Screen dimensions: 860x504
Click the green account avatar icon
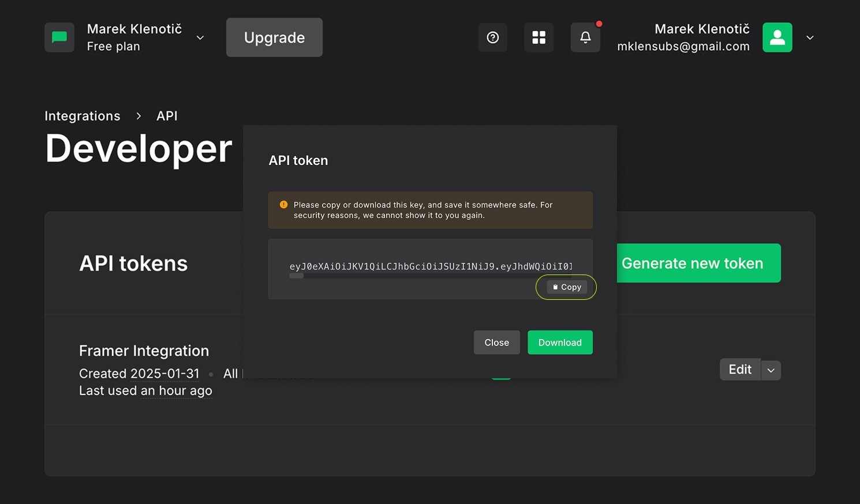[777, 37]
